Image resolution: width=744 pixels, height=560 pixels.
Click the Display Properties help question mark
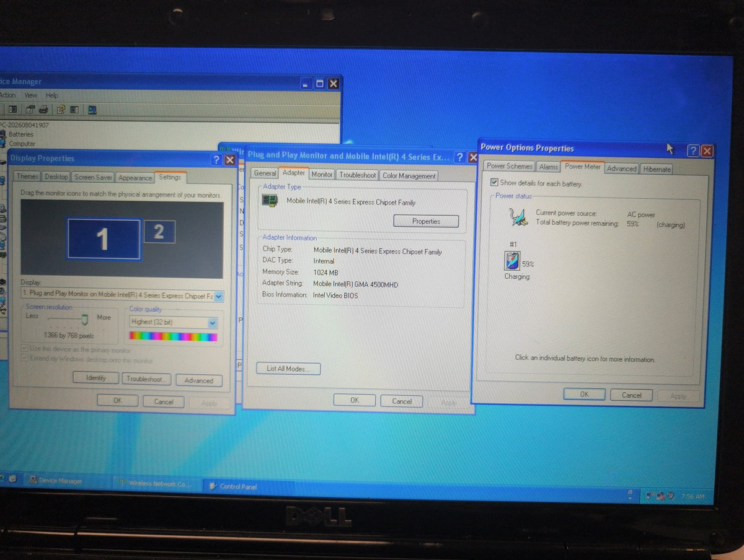tap(216, 160)
